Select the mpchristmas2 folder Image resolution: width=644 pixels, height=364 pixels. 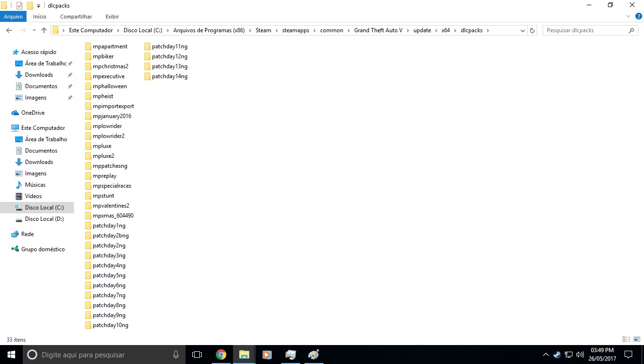click(x=107, y=66)
